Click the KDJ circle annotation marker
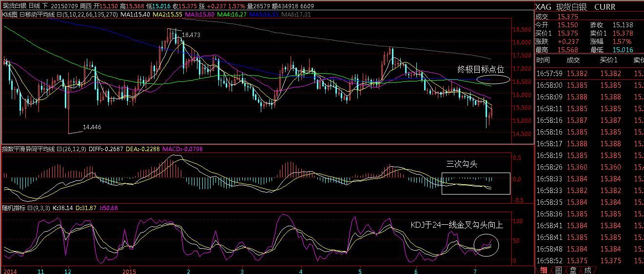Image resolution: width=644 pixels, height=274 pixels. click(486, 243)
